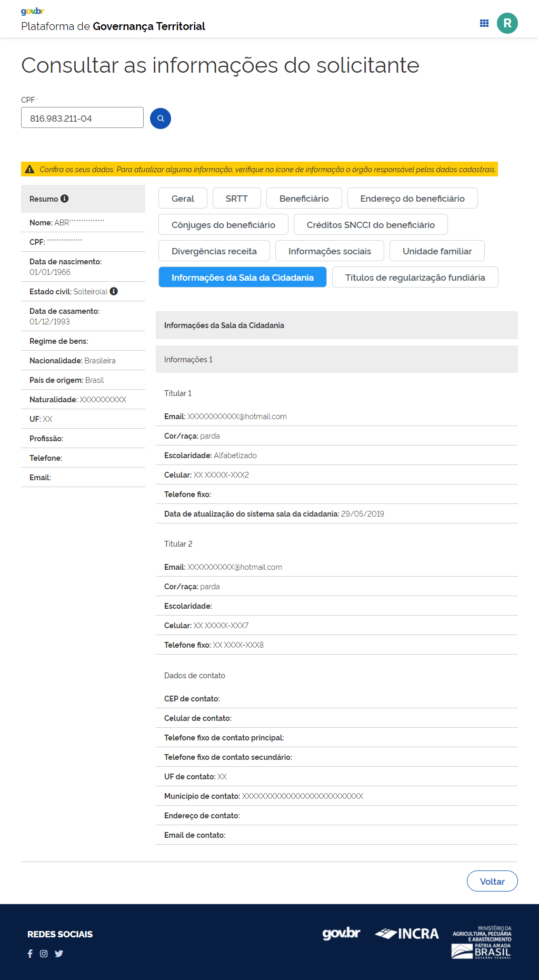Select the Divergências receita tab
Screen dimensions: 539x980
[x=214, y=251]
